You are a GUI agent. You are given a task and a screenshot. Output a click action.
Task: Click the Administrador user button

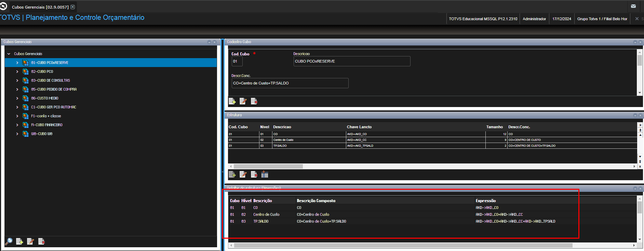point(534,19)
